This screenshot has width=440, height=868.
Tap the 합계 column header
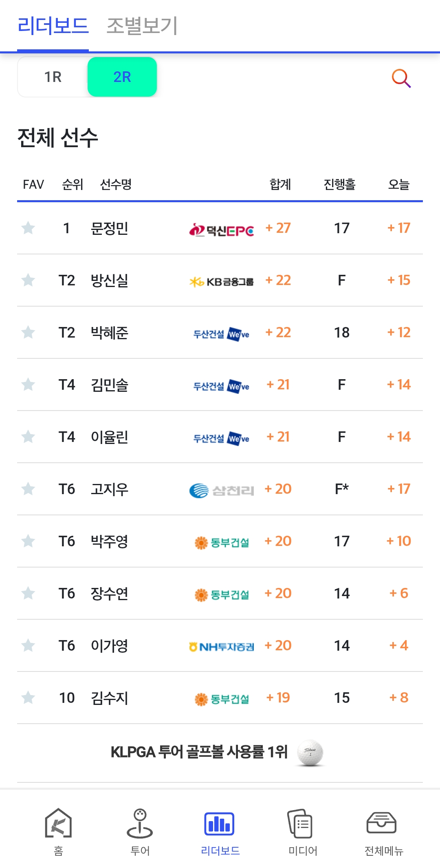point(280,185)
